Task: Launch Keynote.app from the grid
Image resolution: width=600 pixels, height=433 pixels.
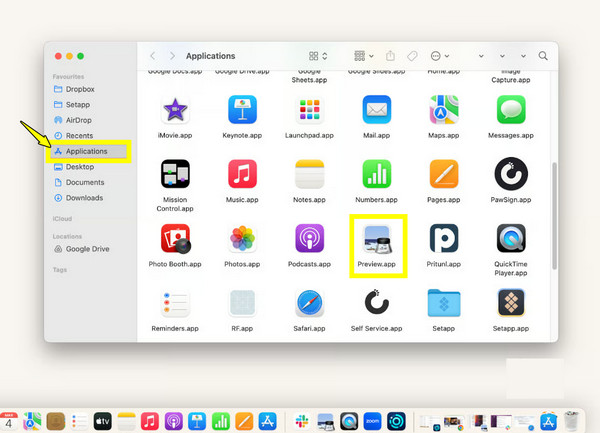Action: [243, 110]
